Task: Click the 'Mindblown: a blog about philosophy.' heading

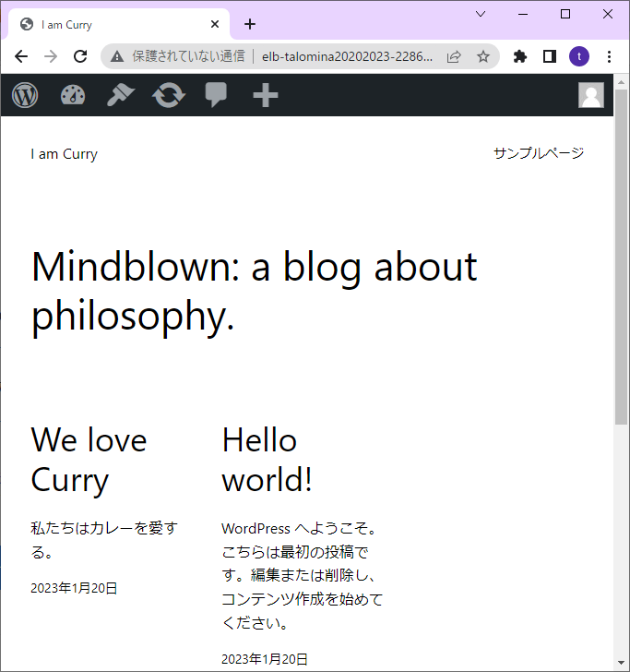Action: pyautogui.click(x=255, y=292)
